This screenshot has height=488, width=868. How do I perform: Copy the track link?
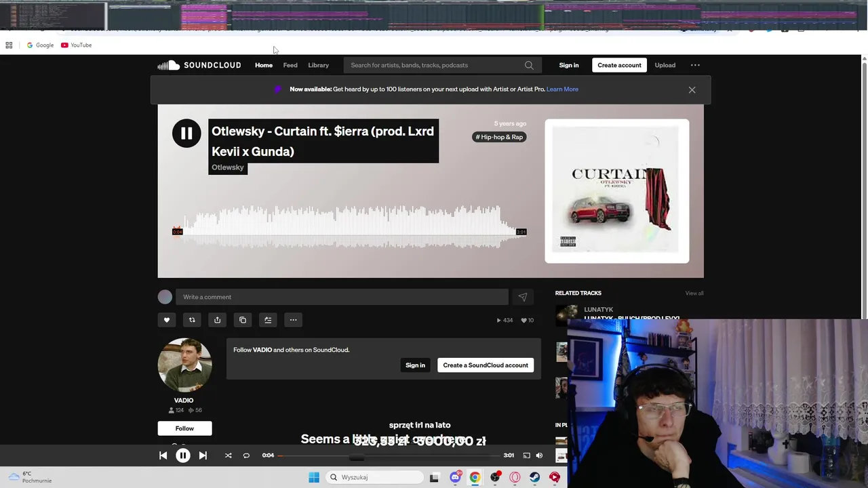[243, 320]
